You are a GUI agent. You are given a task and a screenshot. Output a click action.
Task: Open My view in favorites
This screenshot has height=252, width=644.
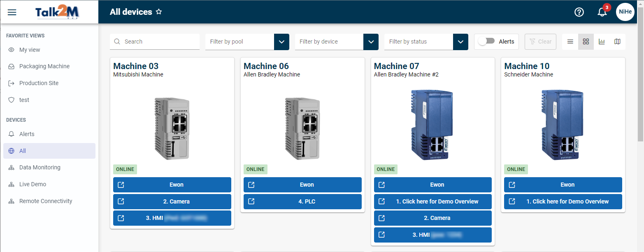pos(49,50)
